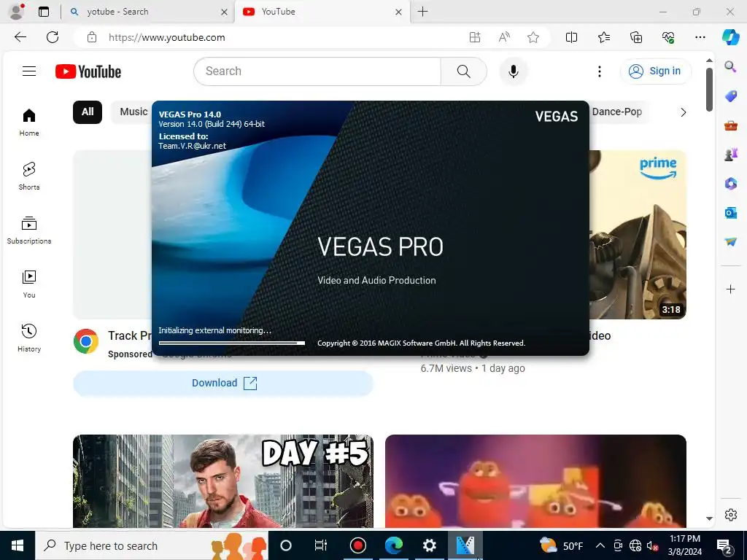Open Edge profile avatar
The width and height of the screenshot is (747, 560).
coord(17,12)
